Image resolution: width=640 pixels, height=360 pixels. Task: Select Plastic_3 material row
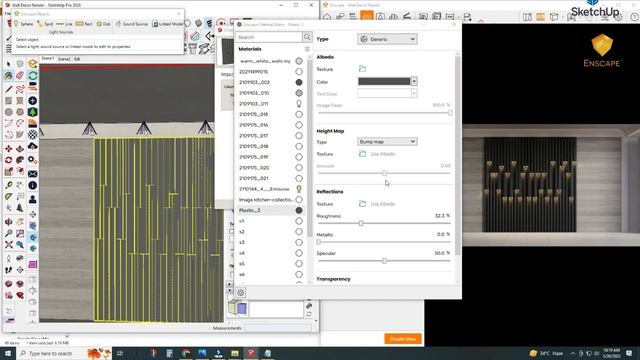[271, 210]
